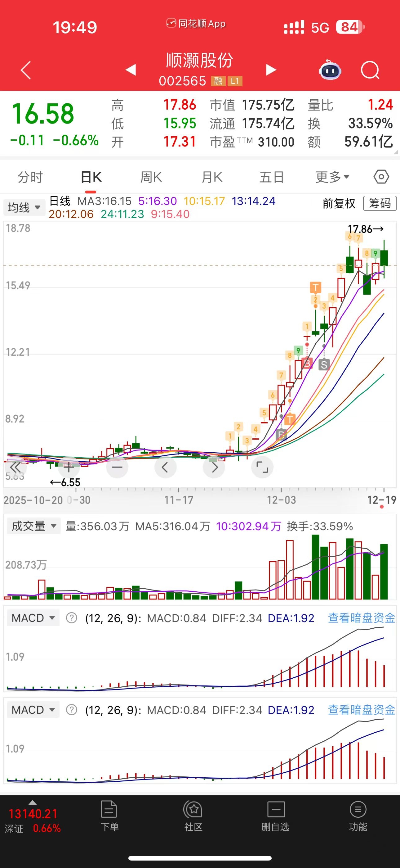Open help for second MACD indicator
The height and width of the screenshot is (868, 400).
71,710
